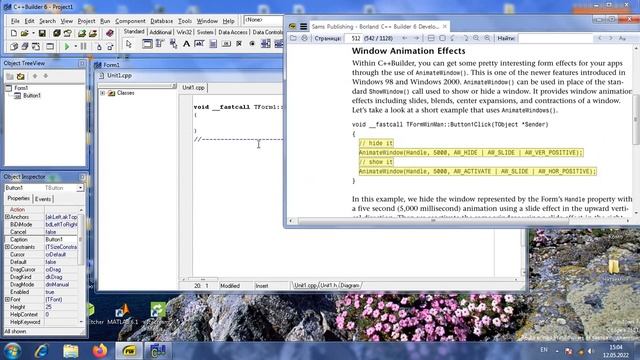The image size is (640, 360).
Task: Click zoom in magnifier in PDF viewer
Action: (487, 38)
